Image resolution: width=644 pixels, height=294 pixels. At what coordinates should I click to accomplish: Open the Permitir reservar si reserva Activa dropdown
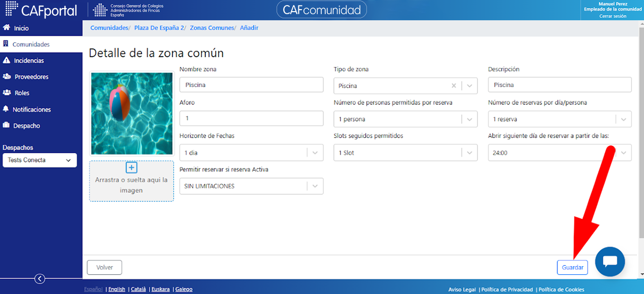pos(315,186)
